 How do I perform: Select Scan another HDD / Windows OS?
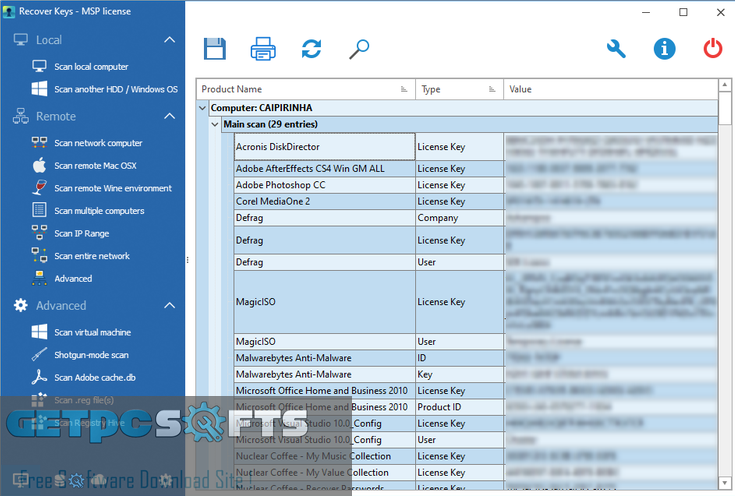116,89
